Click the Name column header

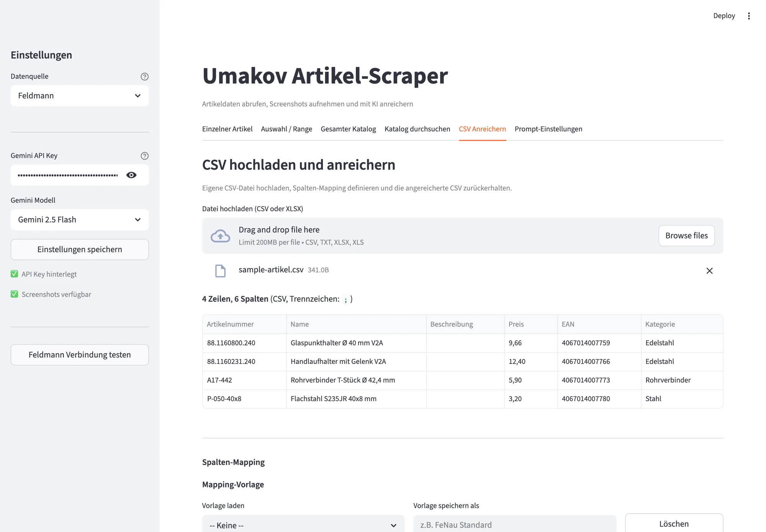pos(356,324)
